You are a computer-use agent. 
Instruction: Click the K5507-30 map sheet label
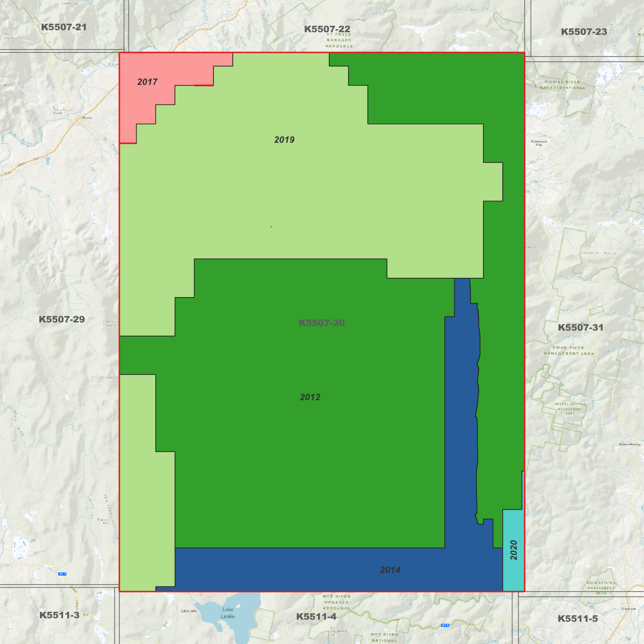click(322, 323)
